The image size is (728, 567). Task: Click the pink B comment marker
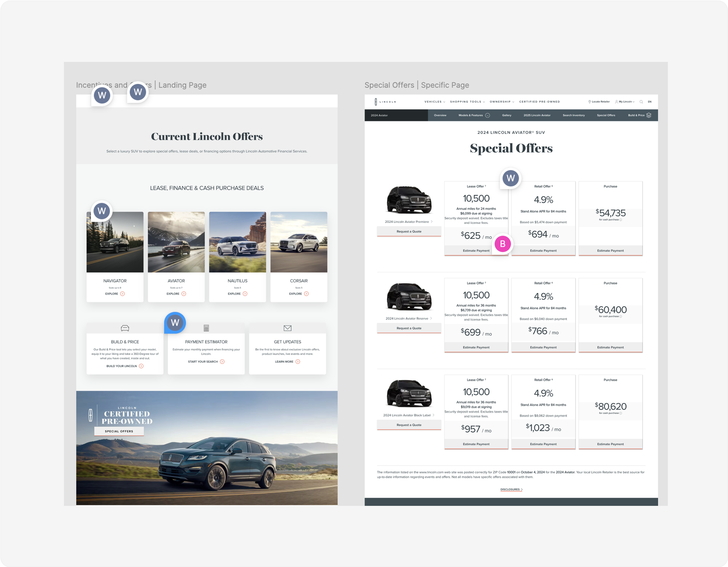(503, 244)
